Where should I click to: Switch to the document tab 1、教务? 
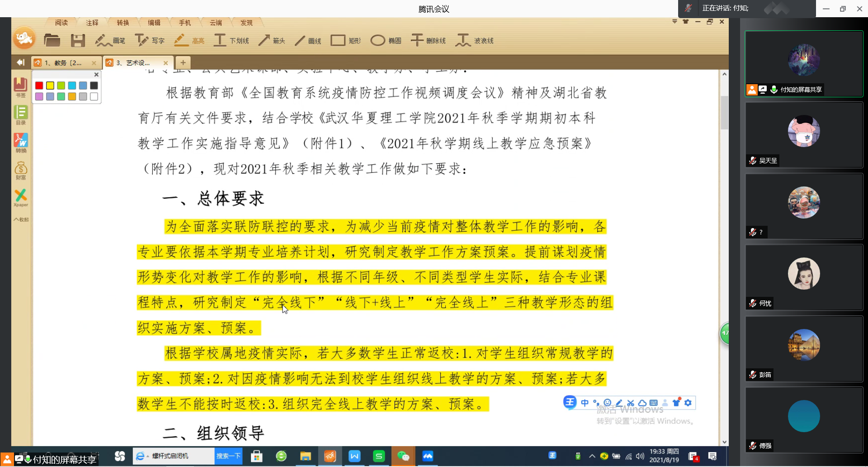click(63, 63)
